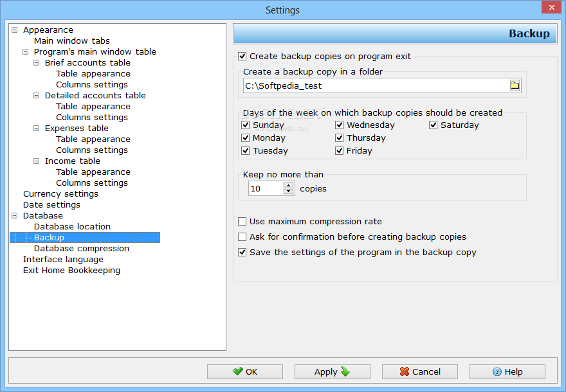The image size is (566, 392).
Task: Click the backup folder path field
Action: click(376, 86)
